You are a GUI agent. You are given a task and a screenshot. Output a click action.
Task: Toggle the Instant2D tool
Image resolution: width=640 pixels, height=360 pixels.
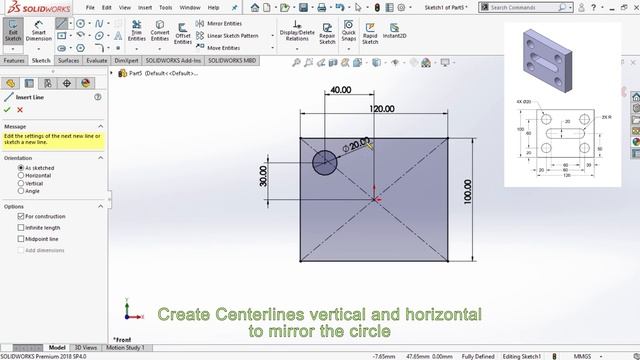394,31
